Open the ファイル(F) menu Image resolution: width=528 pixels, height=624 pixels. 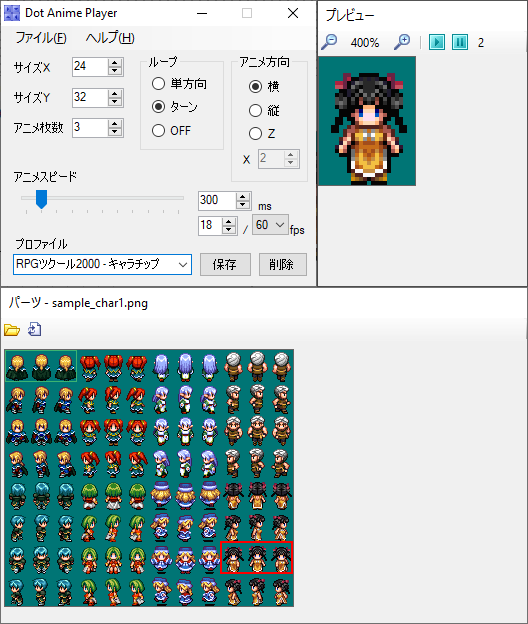click(x=41, y=38)
